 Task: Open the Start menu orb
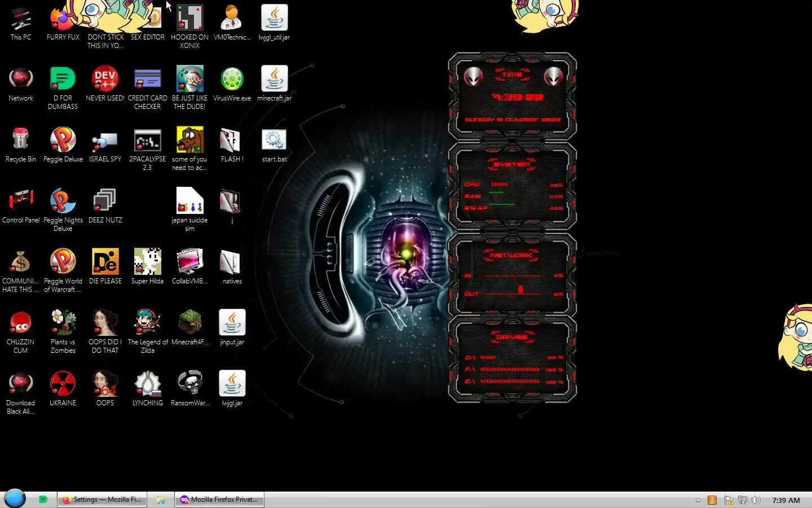[15, 499]
